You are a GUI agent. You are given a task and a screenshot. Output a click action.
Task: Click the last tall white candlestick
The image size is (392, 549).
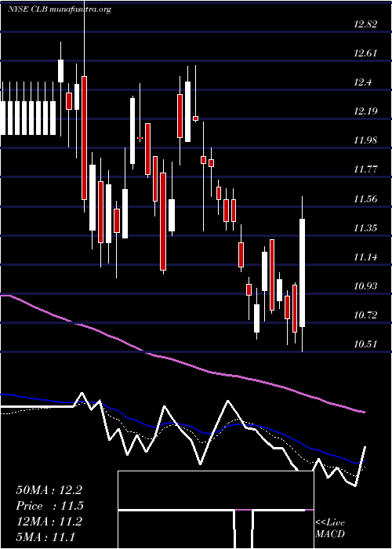point(302,273)
